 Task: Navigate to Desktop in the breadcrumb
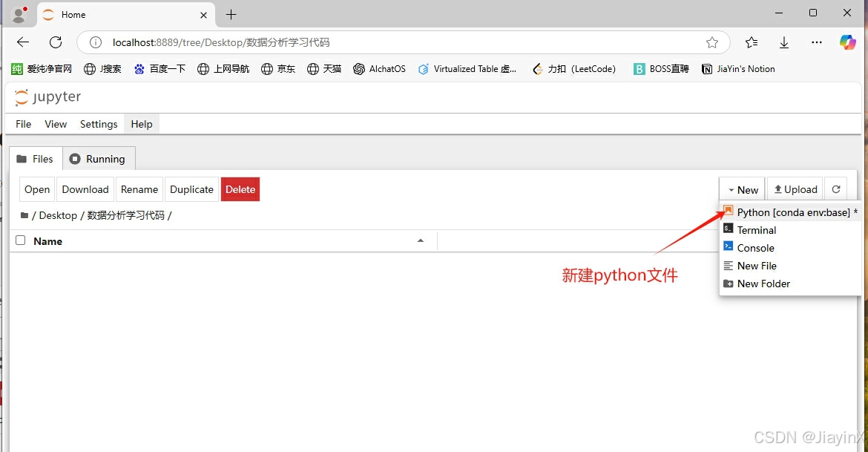pos(58,215)
